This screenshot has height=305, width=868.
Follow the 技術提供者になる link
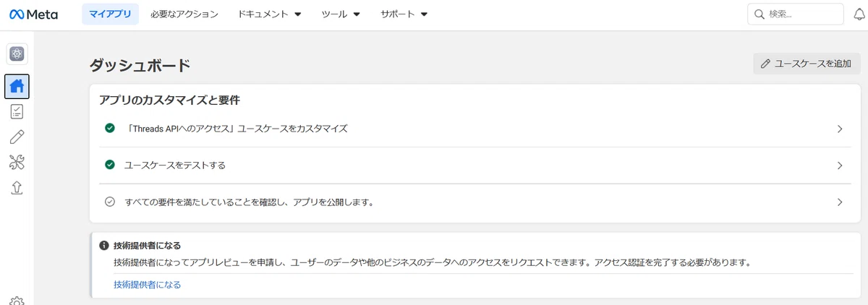[147, 285]
